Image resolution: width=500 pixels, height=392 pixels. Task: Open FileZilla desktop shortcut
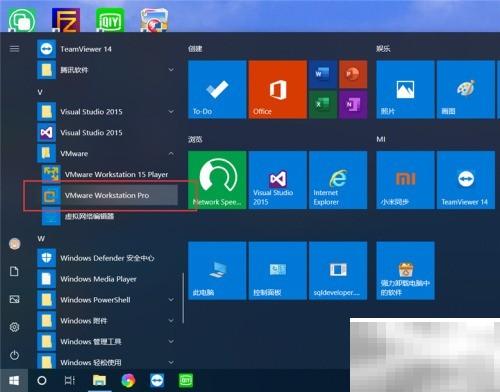pyautogui.click(x=66, y=20)
